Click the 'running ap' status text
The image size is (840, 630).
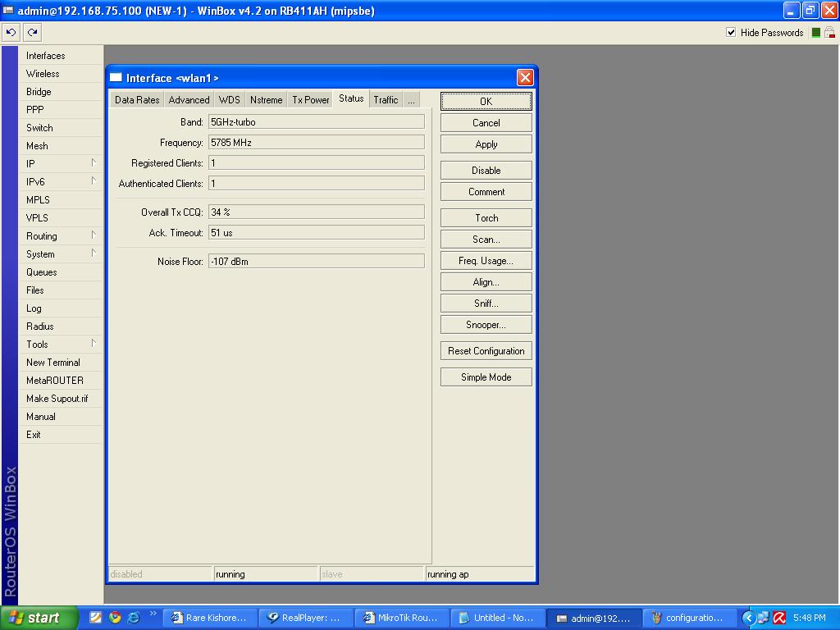448,574
